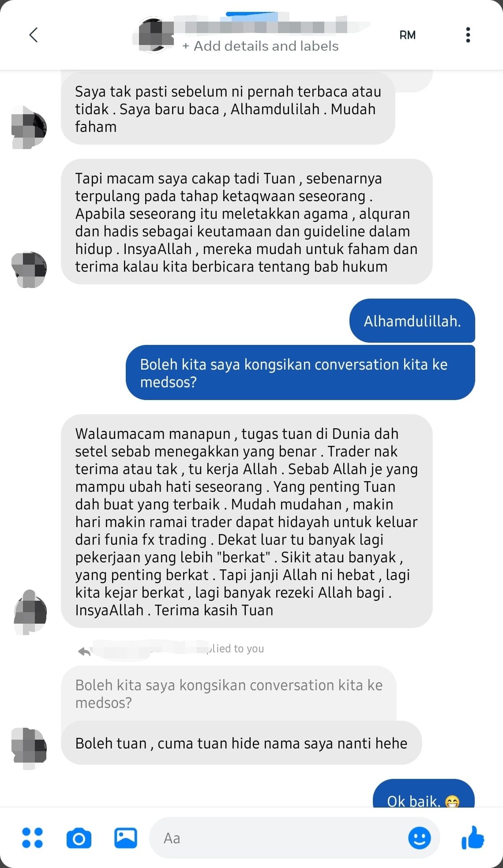
Task: Select the long message starting 'Walaumacam manapun'
Action: point(247,521)
